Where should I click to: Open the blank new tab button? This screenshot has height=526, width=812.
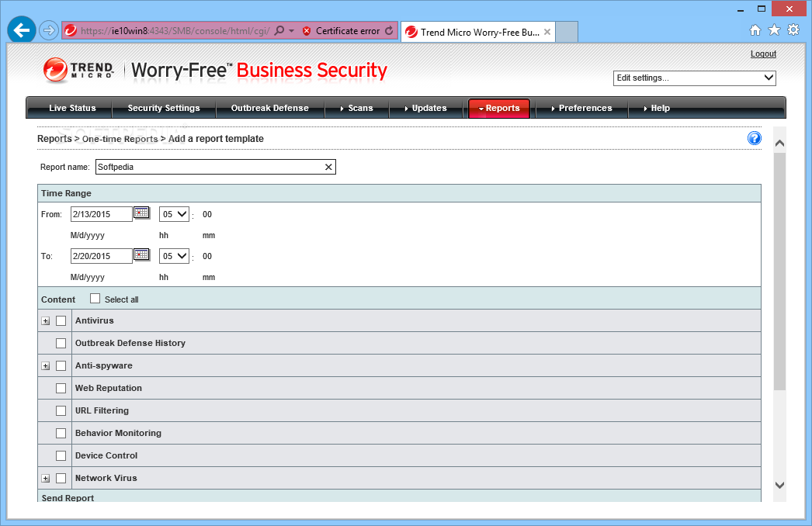pyautogui.click(x=567, y=32)
